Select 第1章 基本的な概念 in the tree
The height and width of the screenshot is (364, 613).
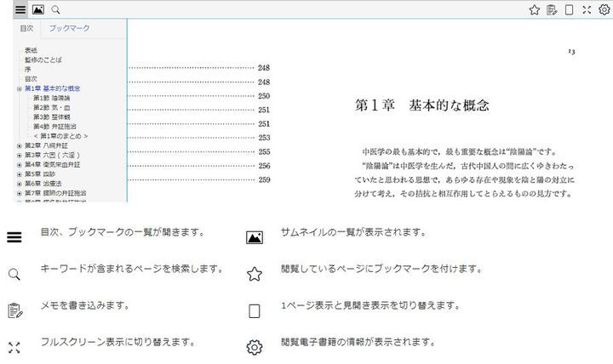point(53,88)
